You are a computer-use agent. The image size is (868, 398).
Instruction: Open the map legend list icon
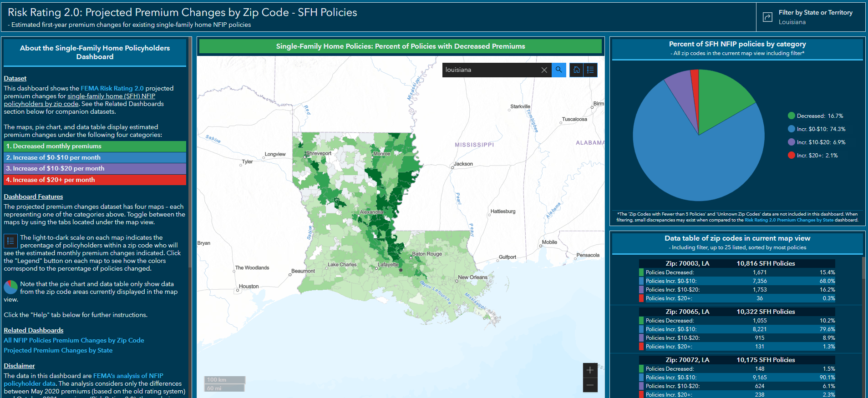[590, 70]
